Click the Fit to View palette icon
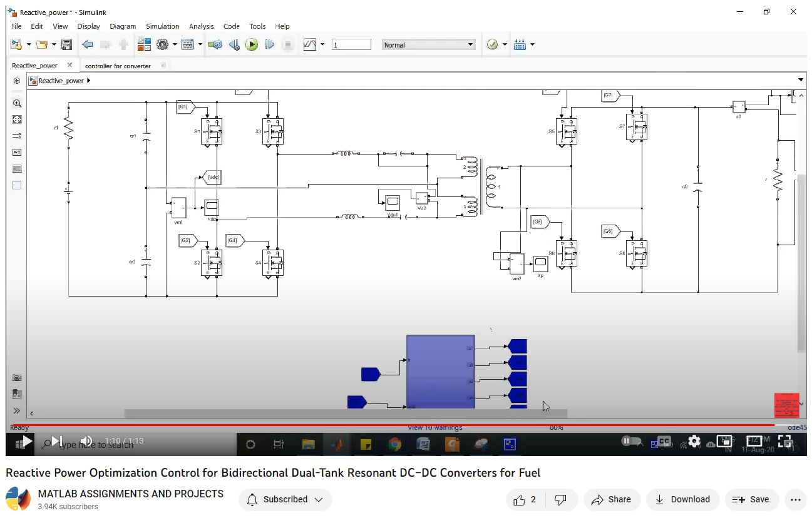 click(17, 119)
